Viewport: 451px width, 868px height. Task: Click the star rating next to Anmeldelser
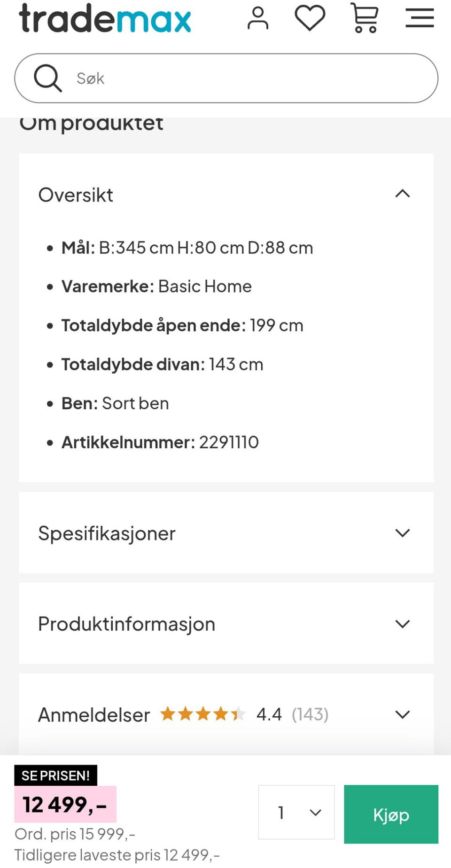(202, 713)
